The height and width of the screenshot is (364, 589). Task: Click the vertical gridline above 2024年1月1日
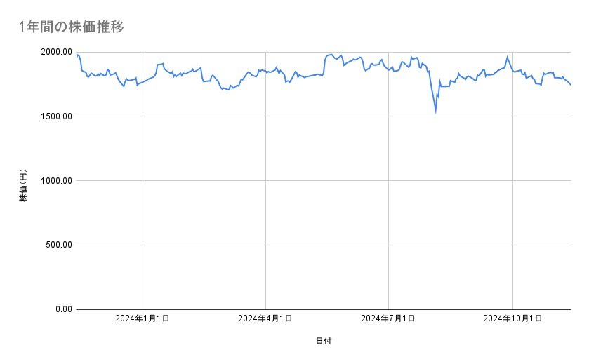click(x=143, y=210)
